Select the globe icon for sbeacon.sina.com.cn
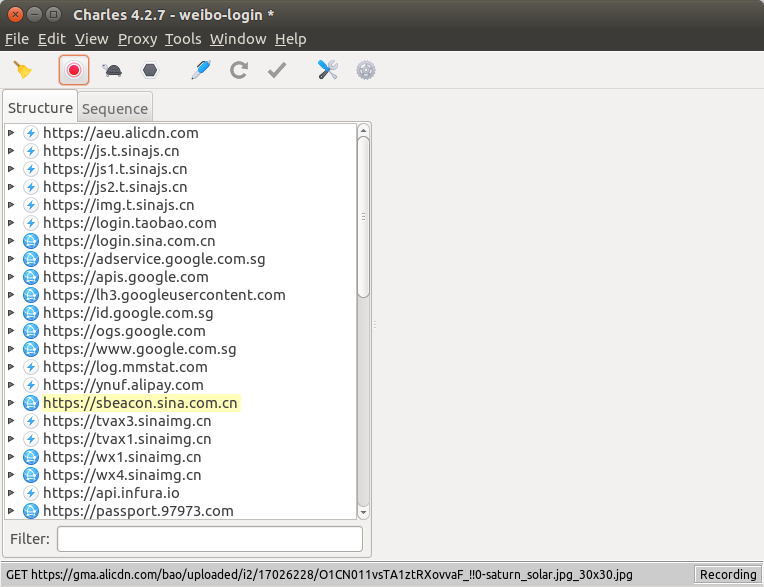764x587 pixels. [31, 403]
